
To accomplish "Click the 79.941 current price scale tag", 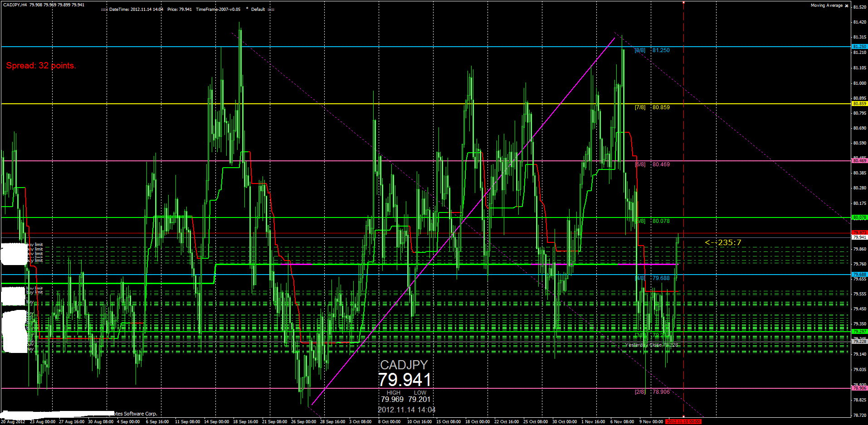I will [x=859, y=237].
